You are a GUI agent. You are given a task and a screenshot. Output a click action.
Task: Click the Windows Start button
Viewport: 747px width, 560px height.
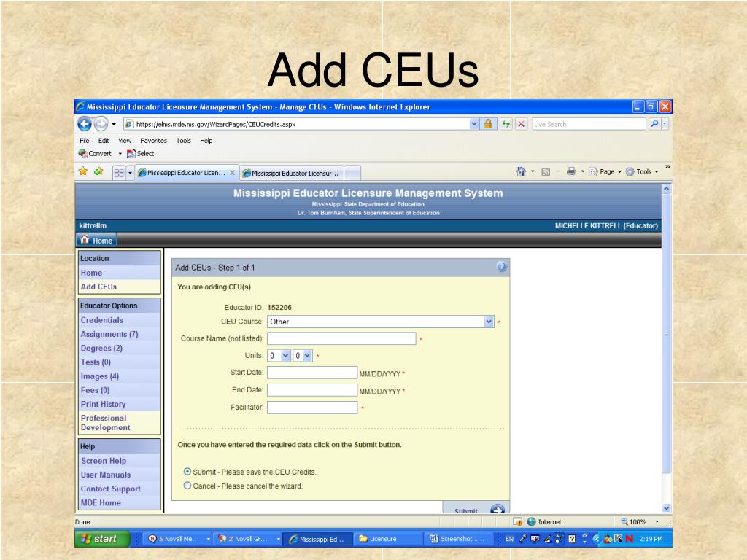point(102,539)
